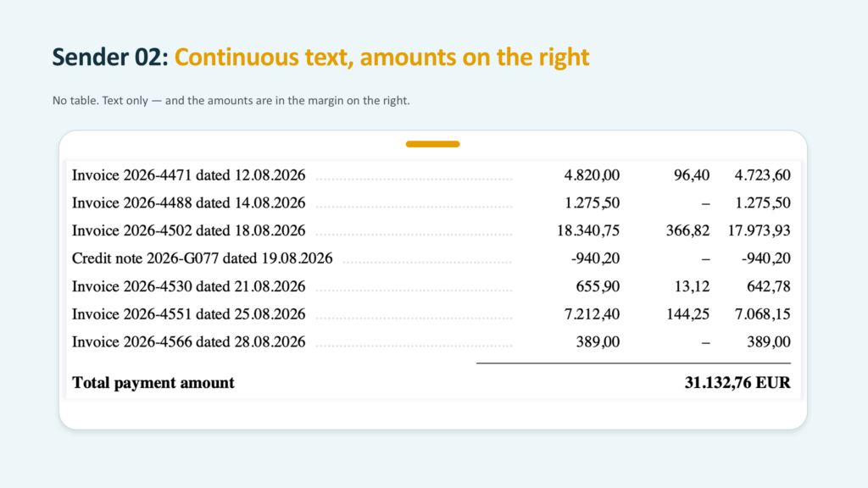This screenshot has height=488, width=868.
Task: Click the discount value 144,25
Action: pos(687,314)
